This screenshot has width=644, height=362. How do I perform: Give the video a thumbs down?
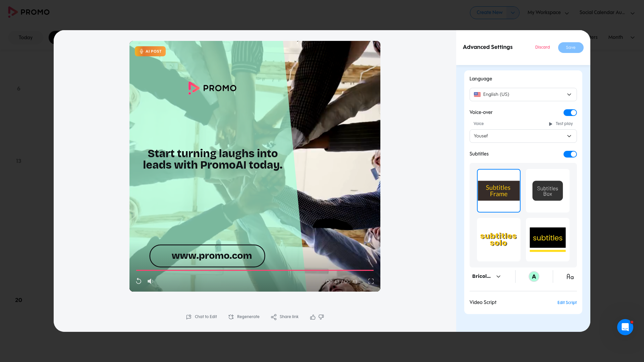coord(321,317)
